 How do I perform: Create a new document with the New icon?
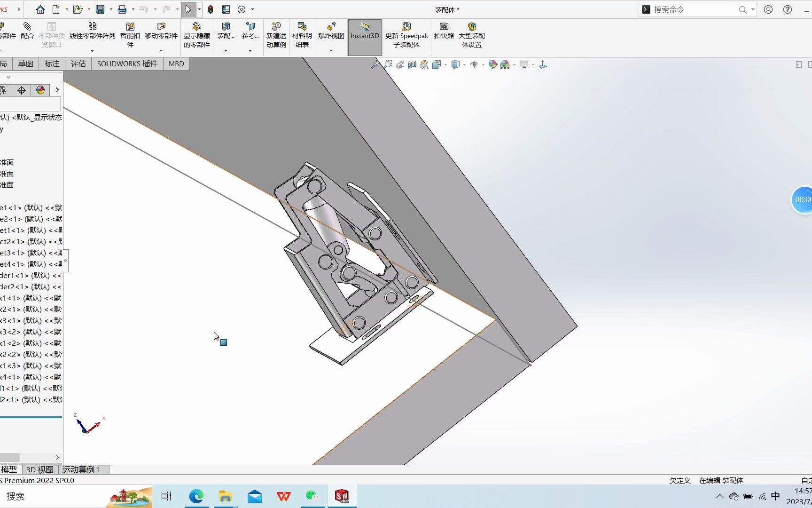[x=56, y=9]
